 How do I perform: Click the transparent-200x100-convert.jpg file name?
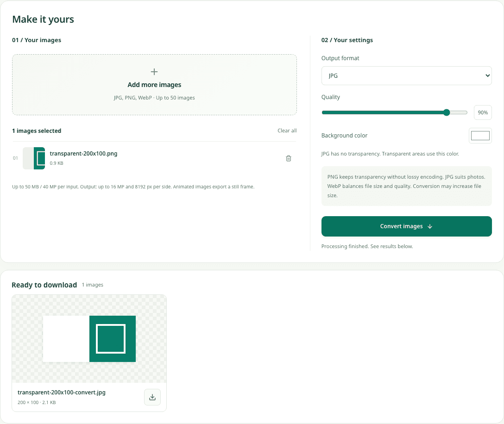(x=62, y=392)
